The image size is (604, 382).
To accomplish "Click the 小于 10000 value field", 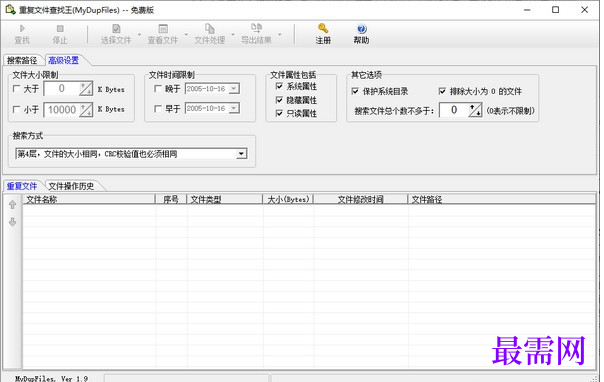I will pos(62,110).
